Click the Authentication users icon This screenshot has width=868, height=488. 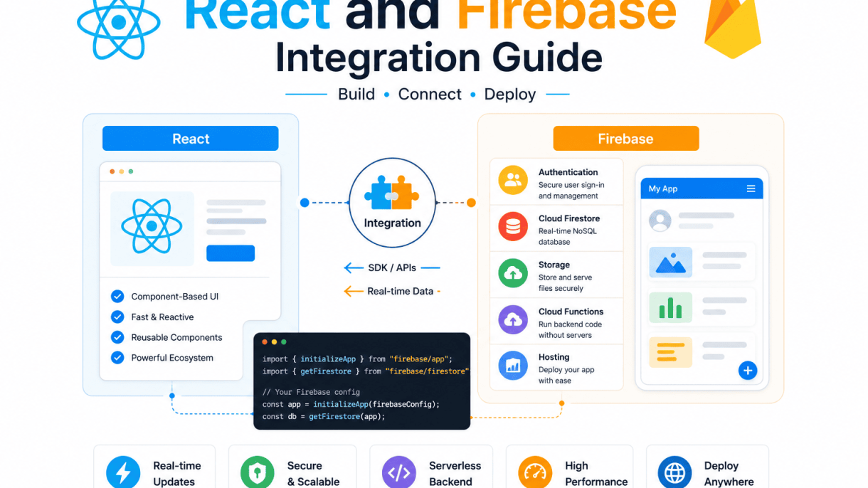point(513,181)
